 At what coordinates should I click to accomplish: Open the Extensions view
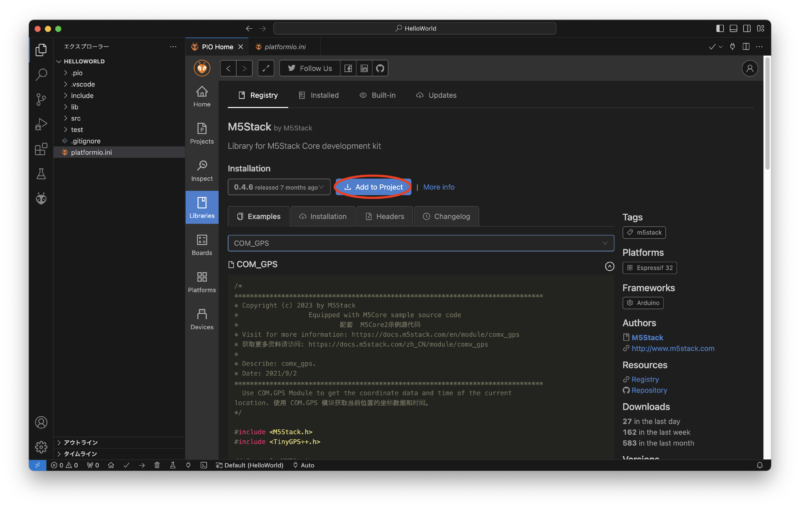(x=41, y=149)
